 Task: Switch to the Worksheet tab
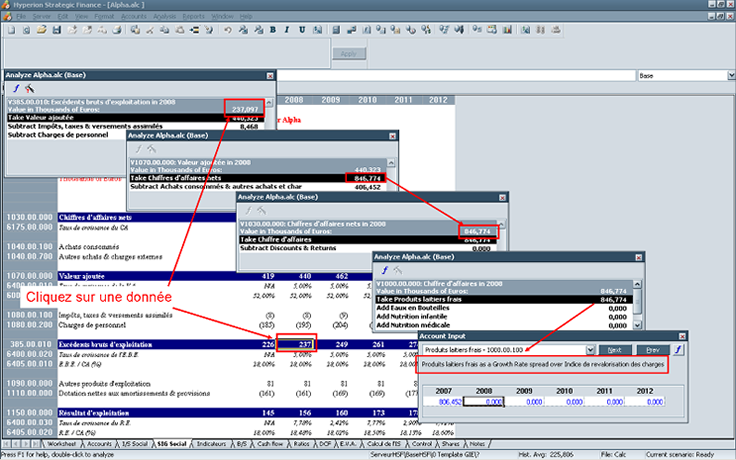[61, 444]
